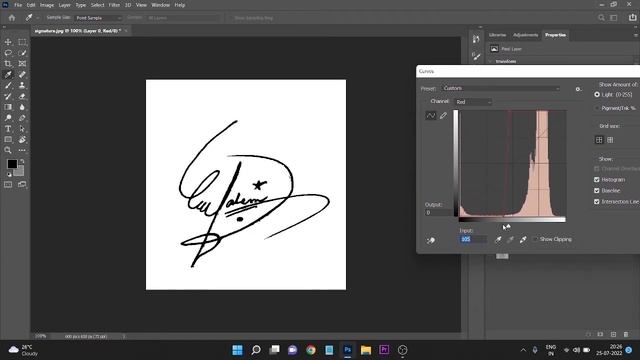Switch to the Libraries tab
Screen dimensions: 640x360
tap(497, 35)
